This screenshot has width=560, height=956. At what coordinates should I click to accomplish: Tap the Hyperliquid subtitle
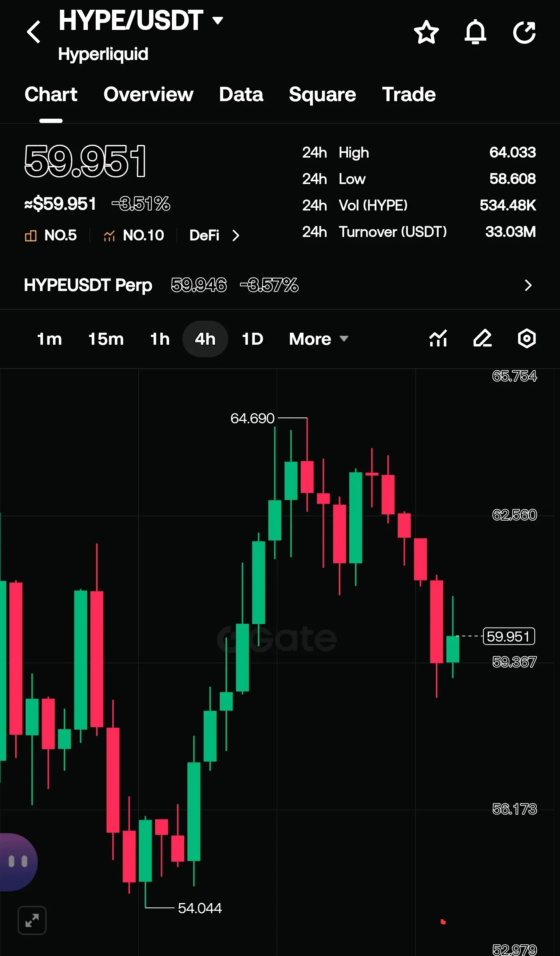[103, 54]
